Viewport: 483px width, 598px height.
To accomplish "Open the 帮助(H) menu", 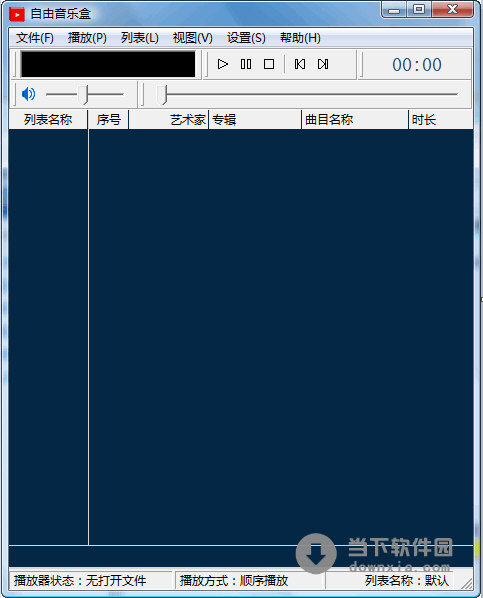I will click(300, 38).
